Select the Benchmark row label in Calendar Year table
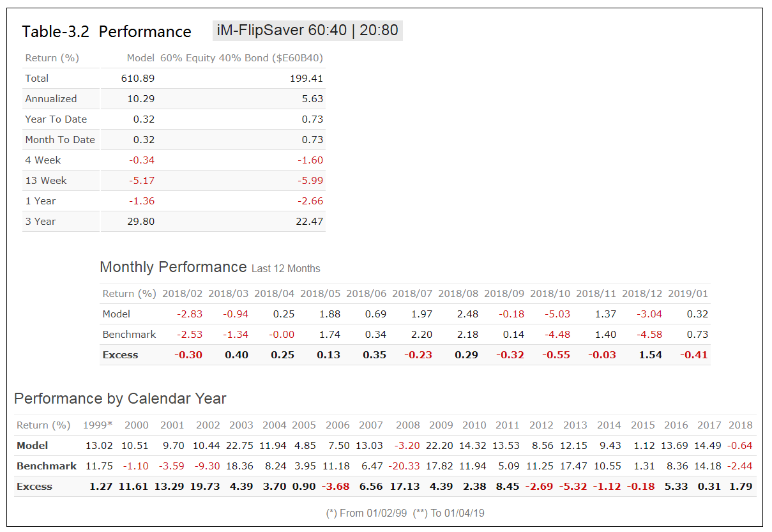Image resolution: width=772 pixels, height=532 pixels. click(x=47, y=466)
